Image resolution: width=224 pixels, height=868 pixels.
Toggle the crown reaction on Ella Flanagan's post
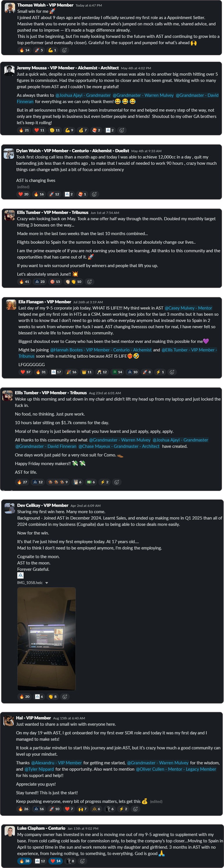88,372
